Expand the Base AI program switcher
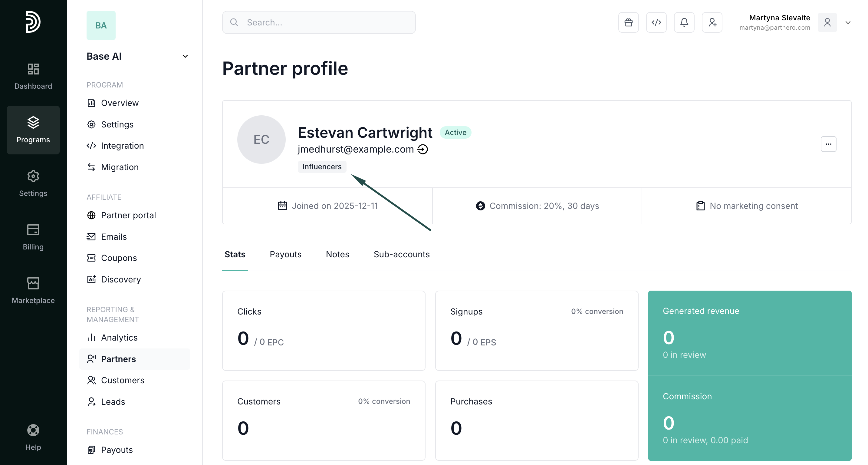 [185, 56]
